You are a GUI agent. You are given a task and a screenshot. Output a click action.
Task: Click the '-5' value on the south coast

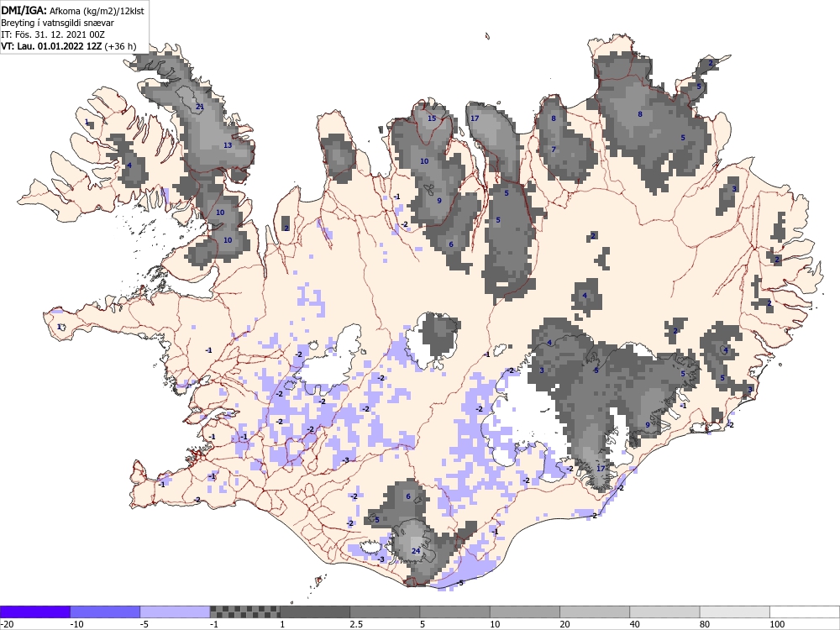(460, 582)
